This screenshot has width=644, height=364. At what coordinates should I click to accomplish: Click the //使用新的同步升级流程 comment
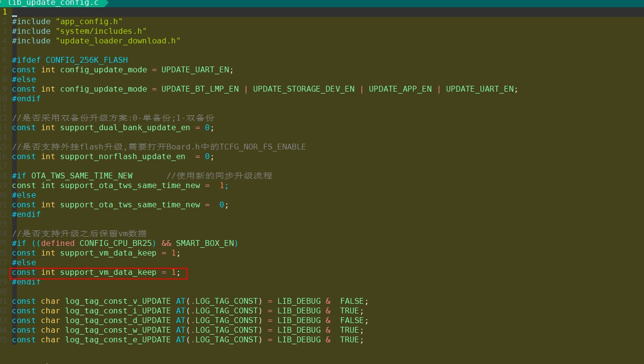coord(219,176)
